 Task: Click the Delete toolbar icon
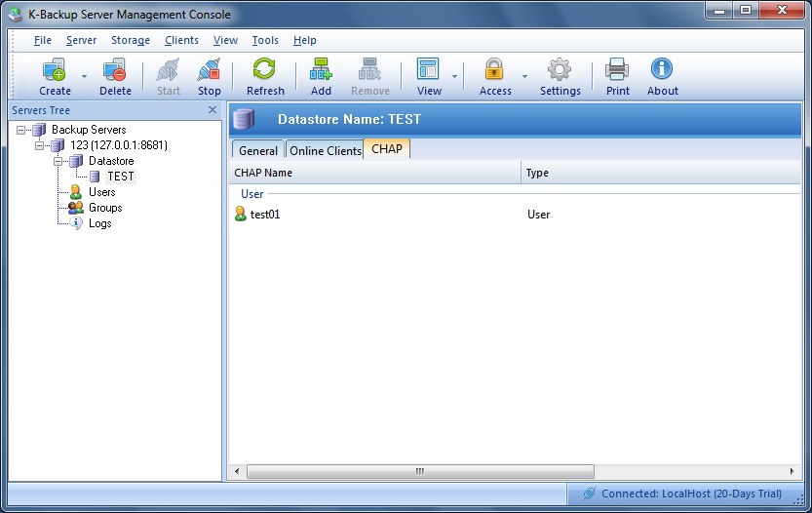114,69
